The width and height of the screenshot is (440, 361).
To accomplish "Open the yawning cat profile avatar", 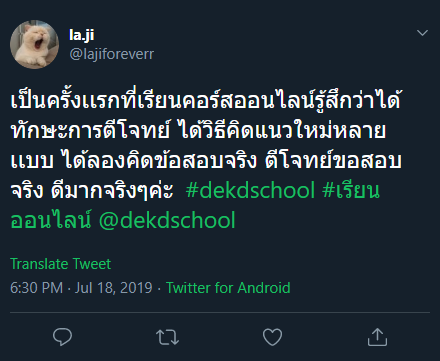I will click(x=34, y=44).
